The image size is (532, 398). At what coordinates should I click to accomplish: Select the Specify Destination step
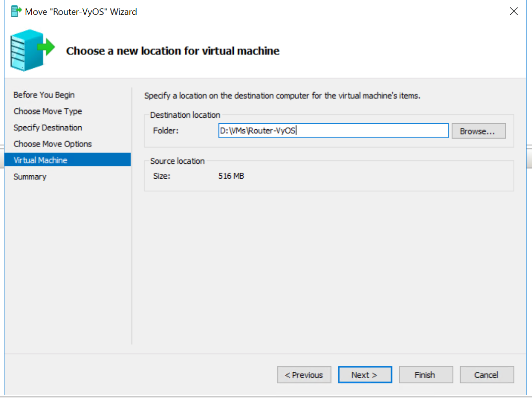[x=48, y=127]
